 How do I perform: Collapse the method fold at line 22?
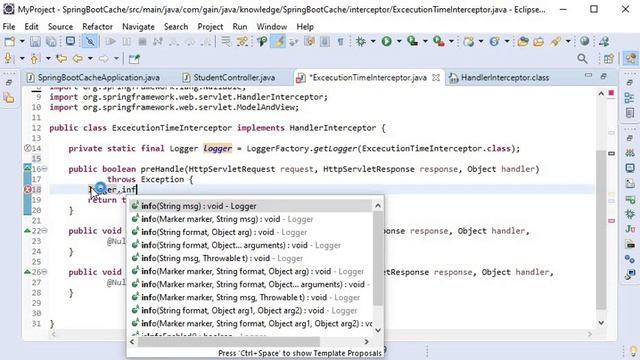[44, 231]
